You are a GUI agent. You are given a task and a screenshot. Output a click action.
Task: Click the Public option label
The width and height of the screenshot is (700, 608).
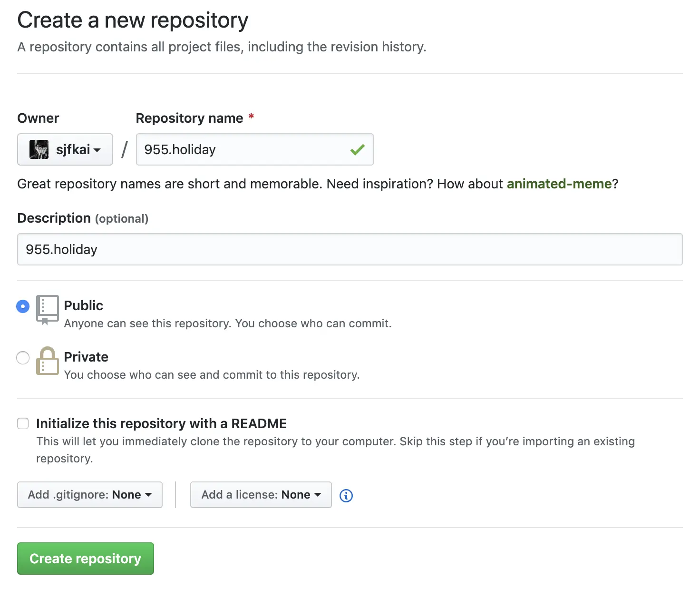[x=84, y=305]
